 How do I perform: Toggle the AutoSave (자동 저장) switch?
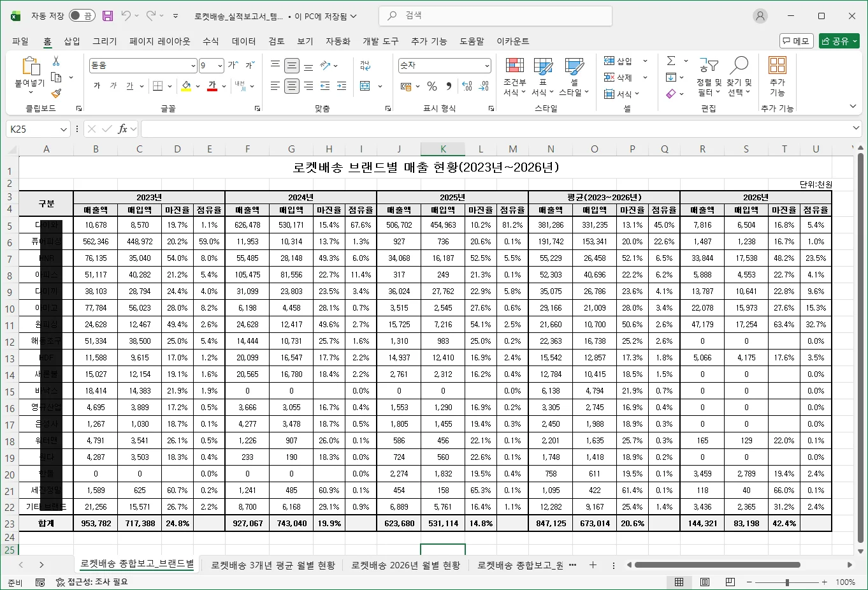(x=82, y=16)
